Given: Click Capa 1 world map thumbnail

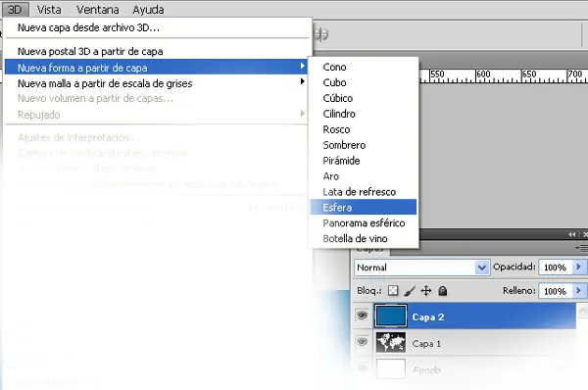Looking at the screenshot, I should click(x=391, y=342).
